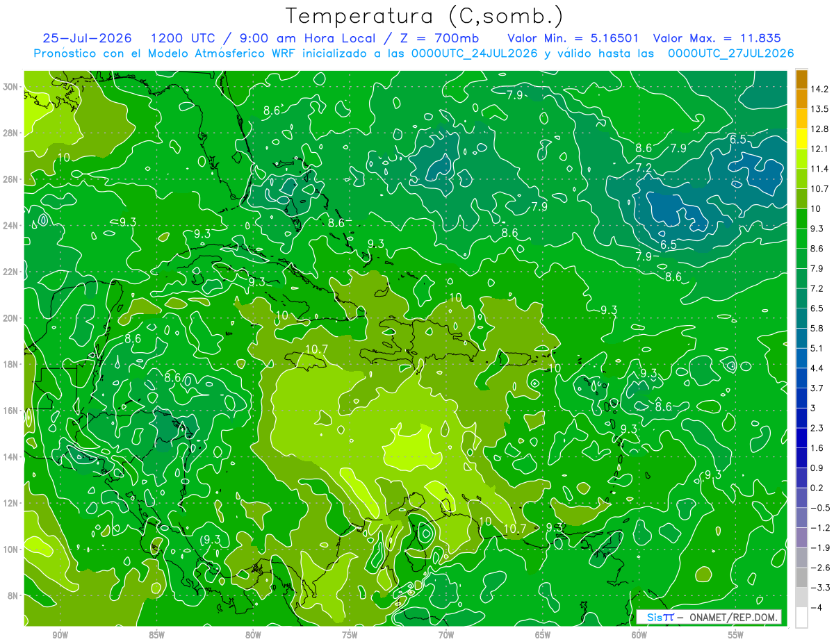Pick the purple swatch between -1.9 and -1.2
Screen dimensions: 834x644
click(801, 538)
